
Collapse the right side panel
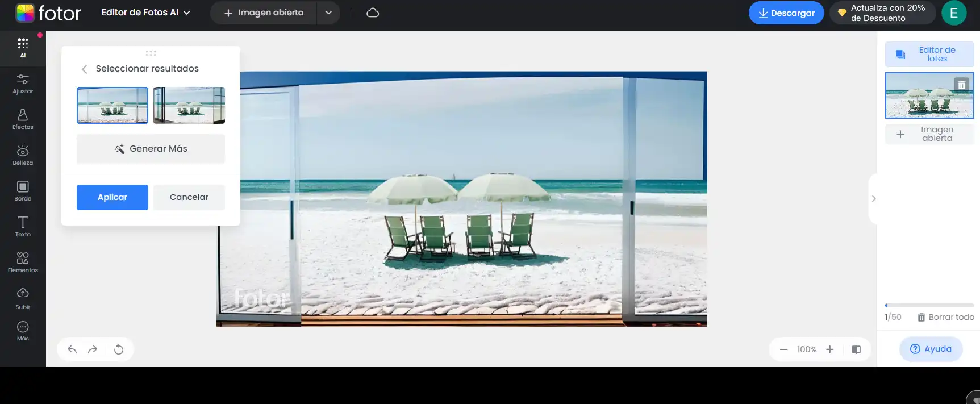click(873, 198)
